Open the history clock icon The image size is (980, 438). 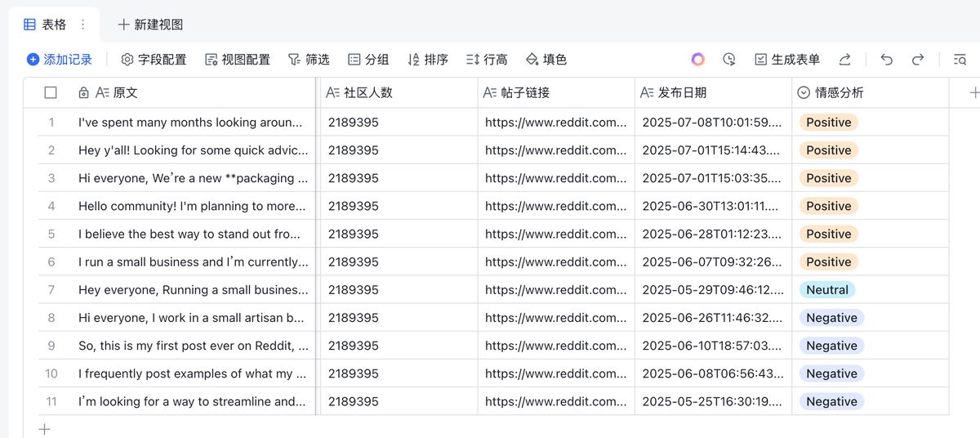pos(729,60)
